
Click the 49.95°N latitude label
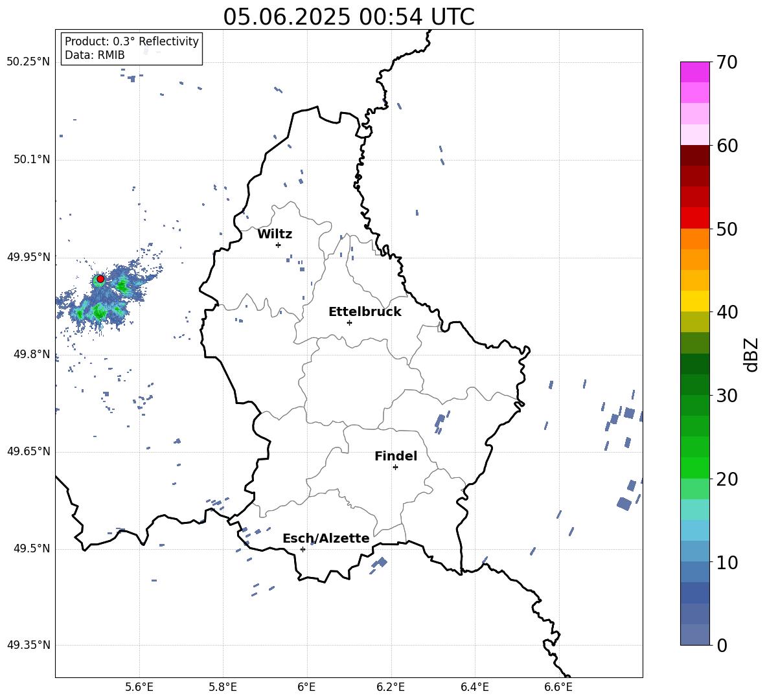[x=29, y=257]
